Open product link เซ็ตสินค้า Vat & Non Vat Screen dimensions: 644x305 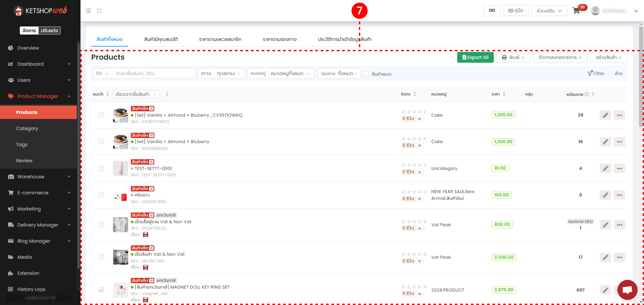click(159, 254)
